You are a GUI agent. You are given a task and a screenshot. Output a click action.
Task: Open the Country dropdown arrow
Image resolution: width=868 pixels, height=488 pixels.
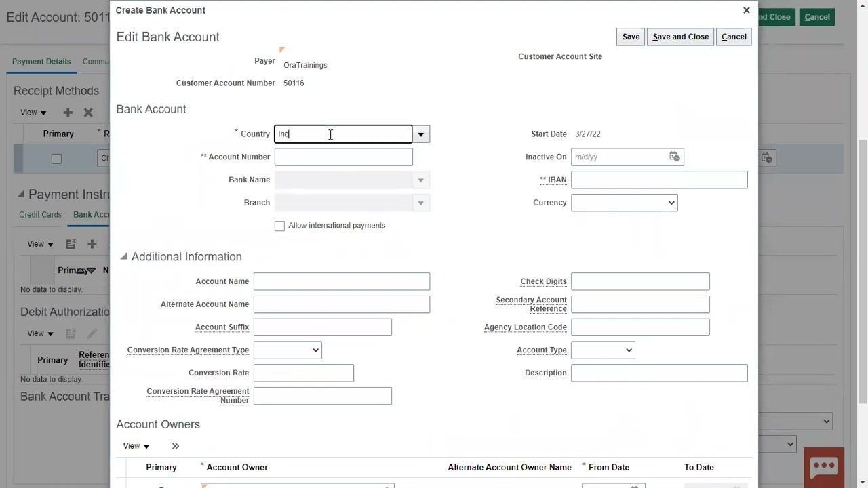point(421,134)
